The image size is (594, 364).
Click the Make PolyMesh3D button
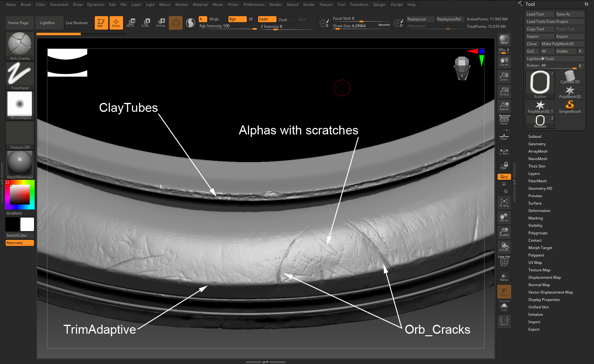562,44
